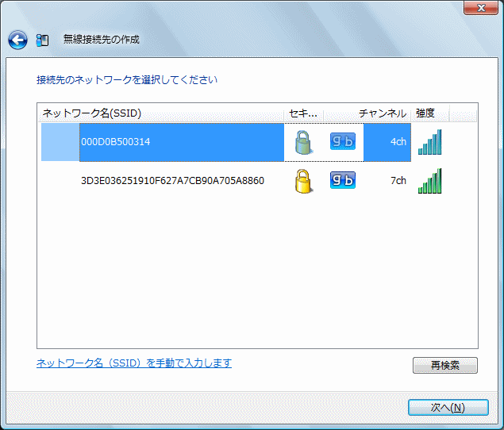Click the wireless wizard icon in title bar
Image resolution: width=504 pixels, height=430 pixels.
(x=43, y=40)
